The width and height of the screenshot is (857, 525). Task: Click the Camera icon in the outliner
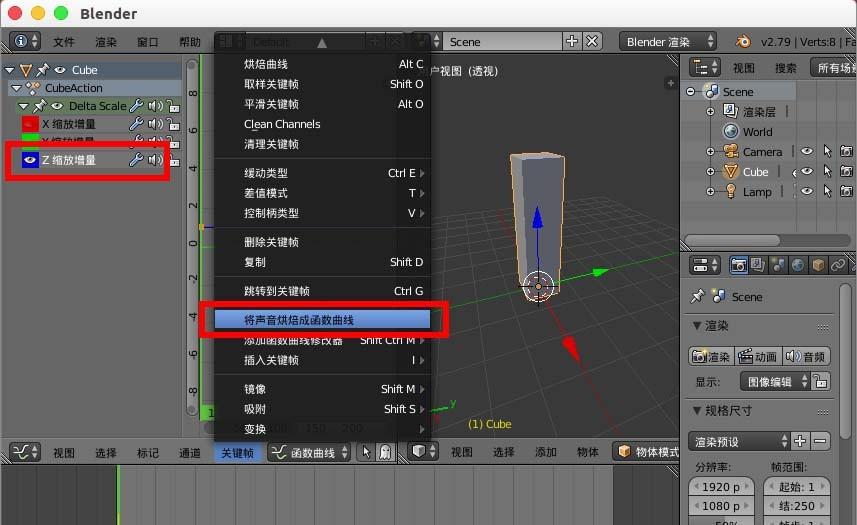click(731, 151)
